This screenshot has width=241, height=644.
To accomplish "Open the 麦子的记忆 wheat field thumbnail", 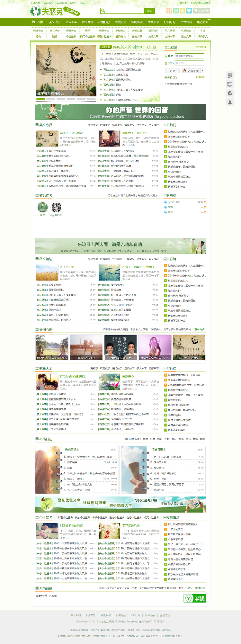I will pyautogui.click(x=47, y=273).
